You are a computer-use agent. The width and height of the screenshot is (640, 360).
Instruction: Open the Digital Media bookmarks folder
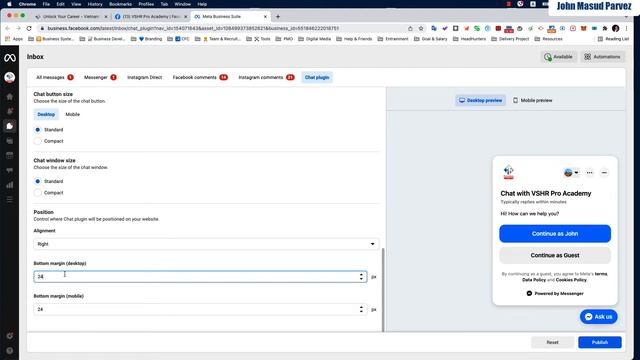coord(314,39)
